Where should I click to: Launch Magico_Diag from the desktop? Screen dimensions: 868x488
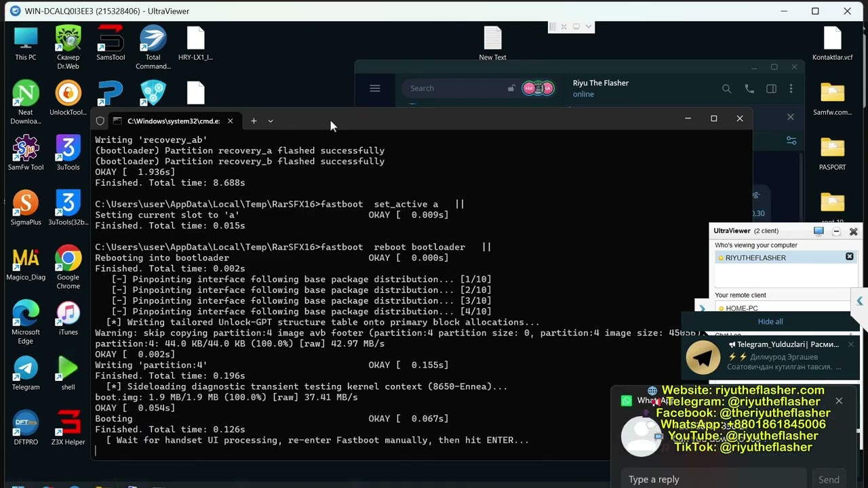26,263
